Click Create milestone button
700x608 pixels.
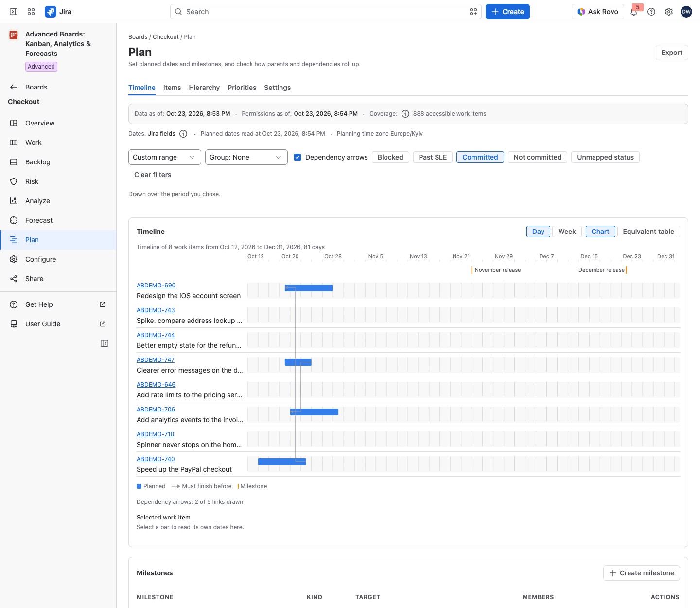point(642,573)
